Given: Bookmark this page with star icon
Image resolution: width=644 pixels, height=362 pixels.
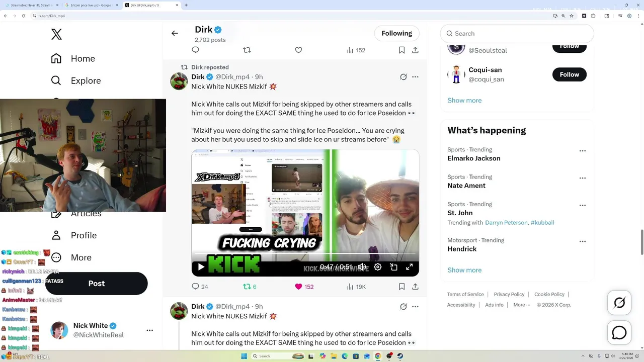Looking at the screenshot, I should (x=572, y=16).
